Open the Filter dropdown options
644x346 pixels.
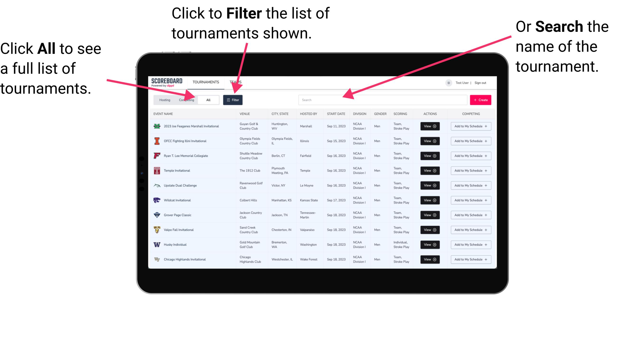tap(233, 100)
